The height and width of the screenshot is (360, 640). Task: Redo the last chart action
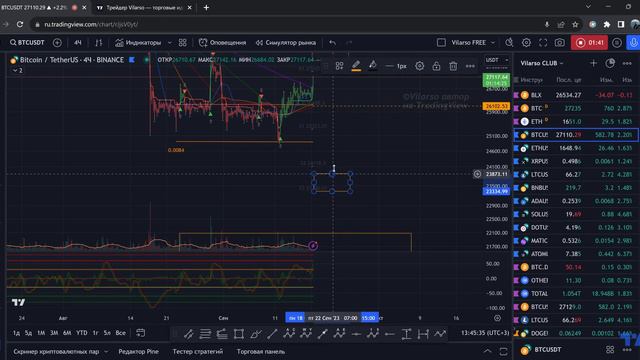pyautogui.click(x=349, y=42)
